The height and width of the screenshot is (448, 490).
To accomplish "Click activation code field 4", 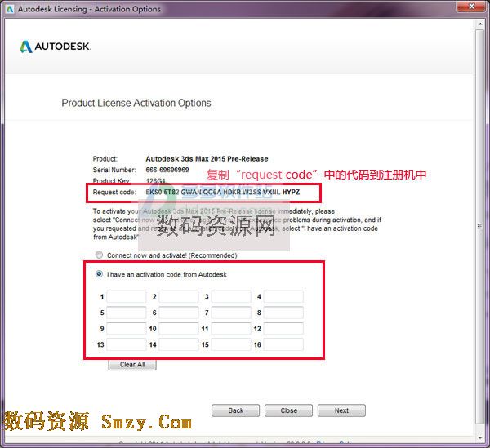I will [x=283, y=297].
